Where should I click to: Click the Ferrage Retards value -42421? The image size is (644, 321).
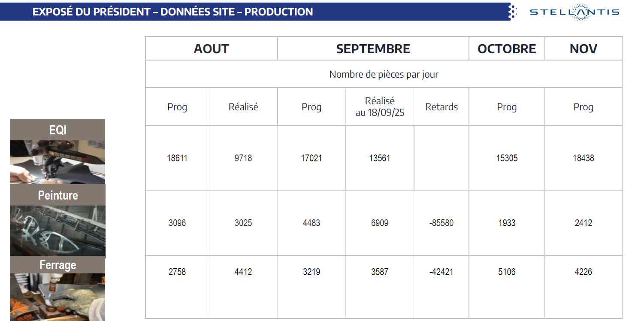[441, 272]
